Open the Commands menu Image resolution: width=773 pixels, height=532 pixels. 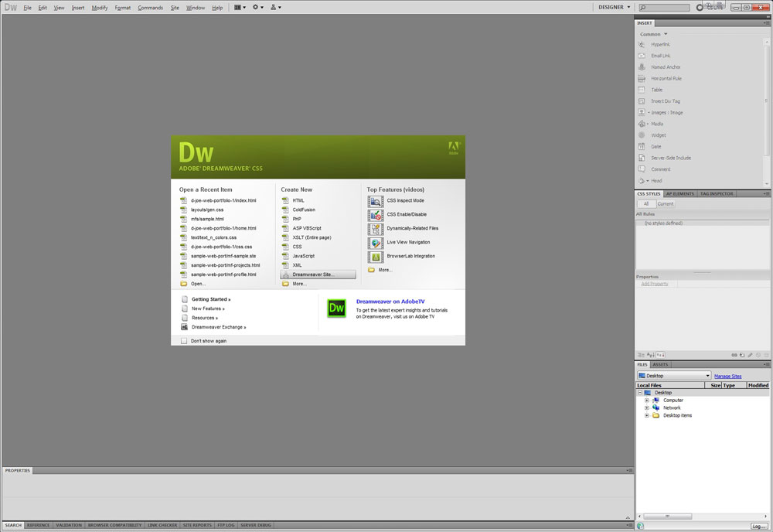coord(150,8)
